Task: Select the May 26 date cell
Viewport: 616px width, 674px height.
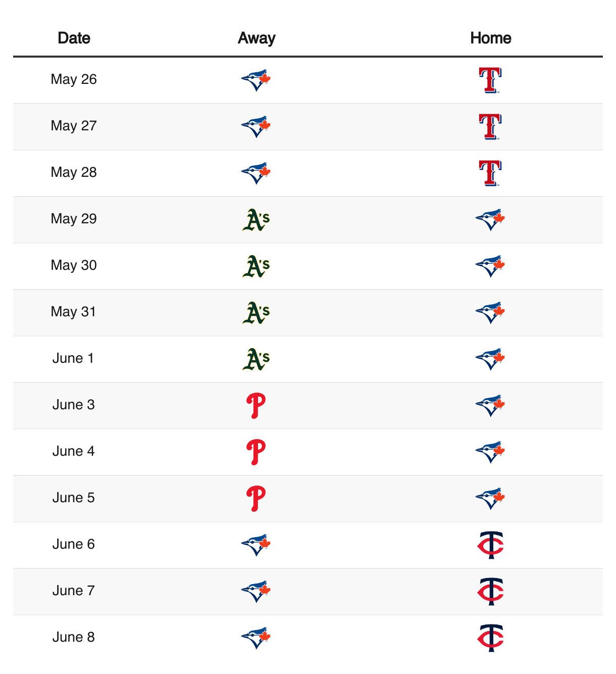Action: click(x=74, y=79)
